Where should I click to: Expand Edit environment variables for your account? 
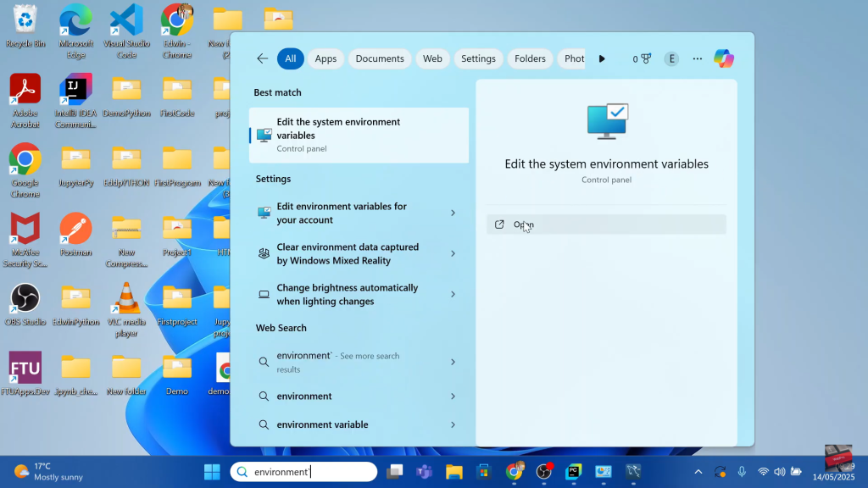tap(453, 213)
